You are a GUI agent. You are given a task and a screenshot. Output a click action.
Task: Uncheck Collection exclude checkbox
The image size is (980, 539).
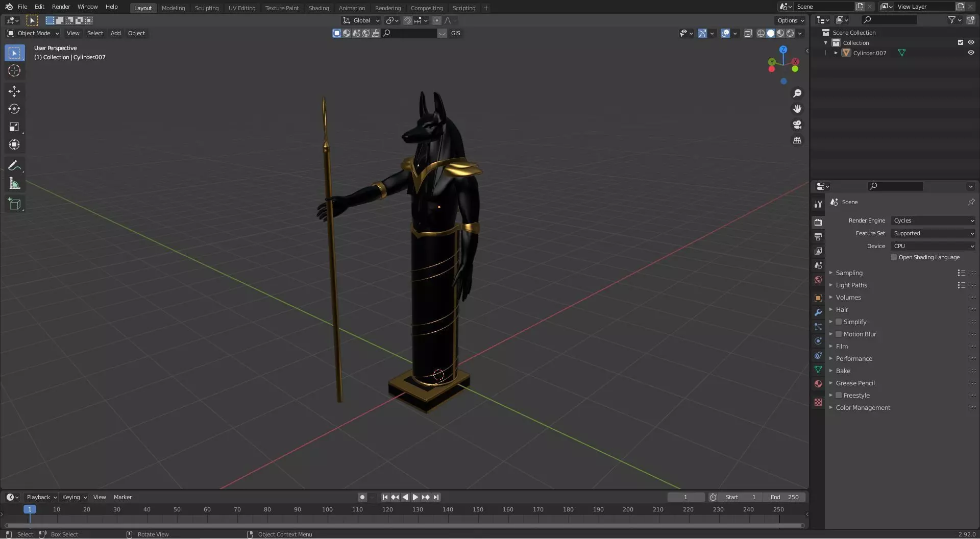pyautogui.click(x=961, y=43)
